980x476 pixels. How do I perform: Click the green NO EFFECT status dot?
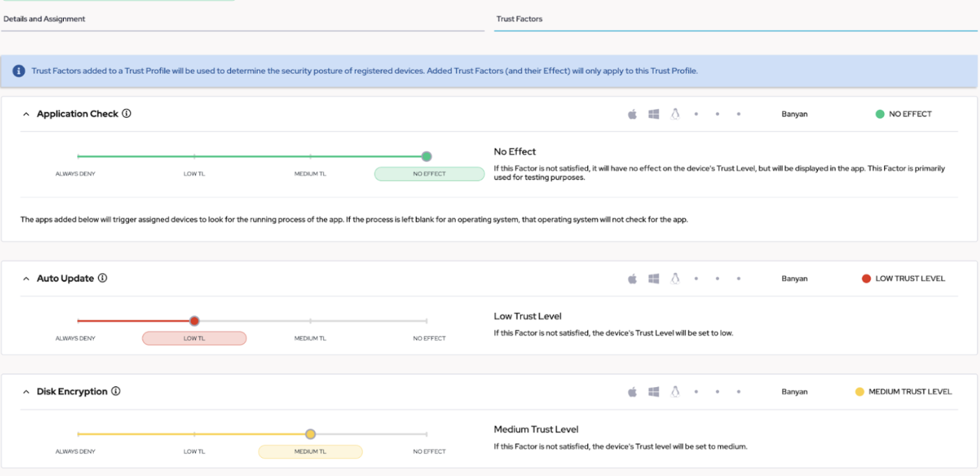pyautogui.click(x=880, y=114)
